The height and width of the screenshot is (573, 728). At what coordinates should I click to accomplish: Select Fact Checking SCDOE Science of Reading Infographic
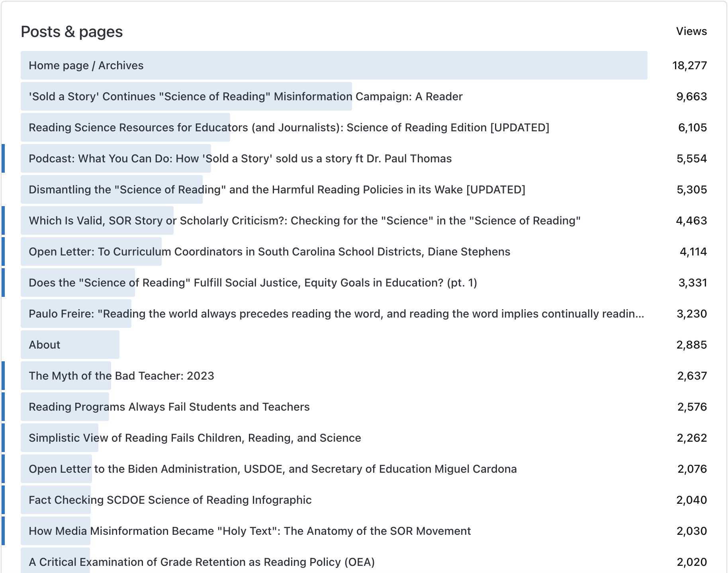coord(170,500)
